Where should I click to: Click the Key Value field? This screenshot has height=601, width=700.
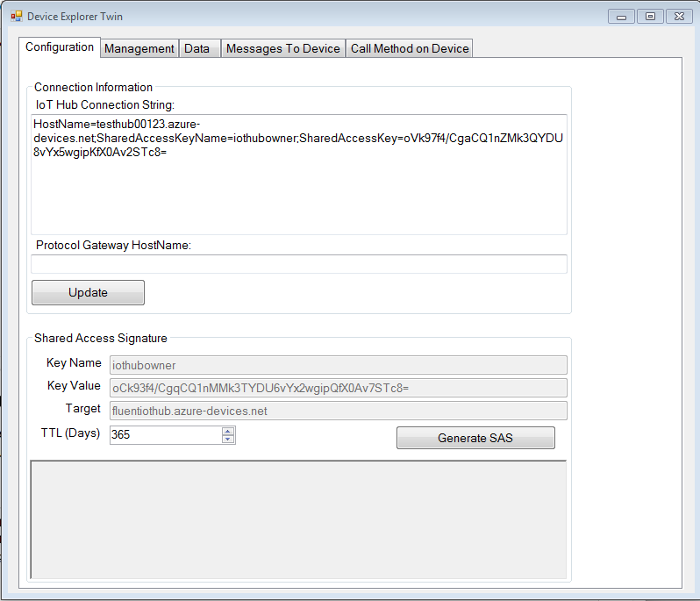339,388
